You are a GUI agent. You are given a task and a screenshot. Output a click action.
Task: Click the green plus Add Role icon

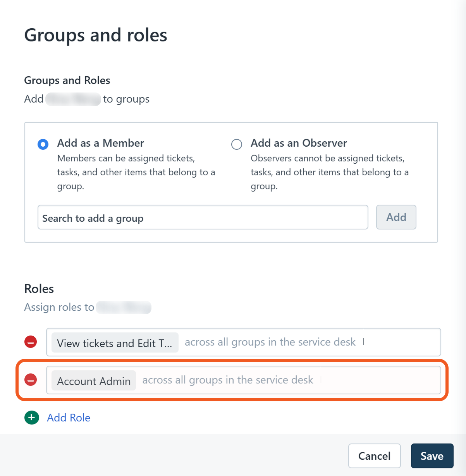pos(32,418)
